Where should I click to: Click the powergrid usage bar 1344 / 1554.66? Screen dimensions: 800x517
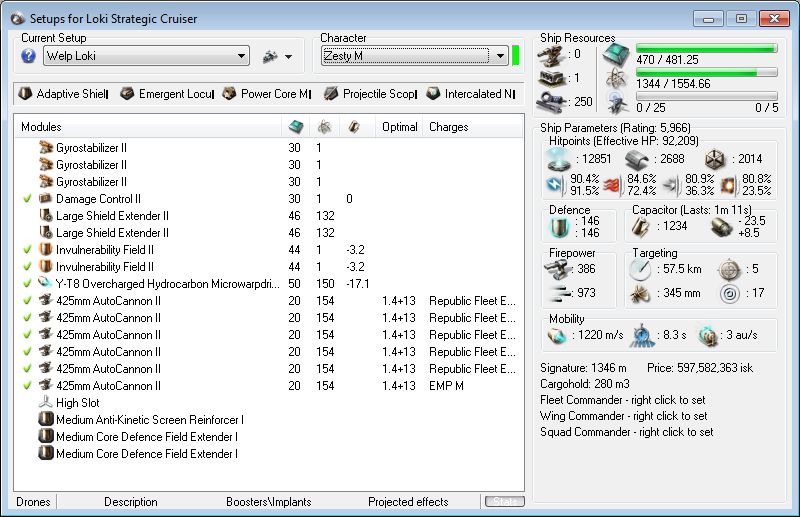(x=707, y=72)
